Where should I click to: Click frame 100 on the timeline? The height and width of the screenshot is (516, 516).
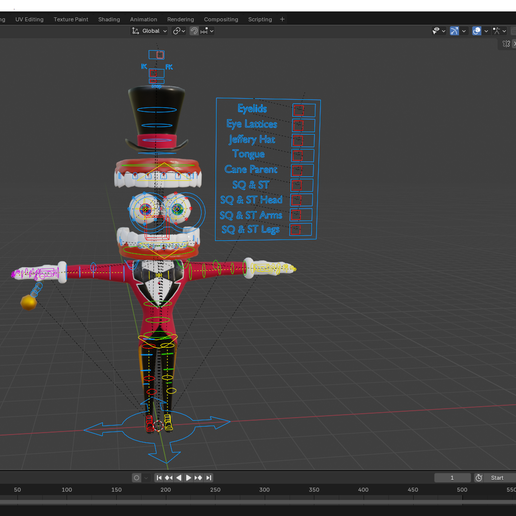click(x=67, y=490)
